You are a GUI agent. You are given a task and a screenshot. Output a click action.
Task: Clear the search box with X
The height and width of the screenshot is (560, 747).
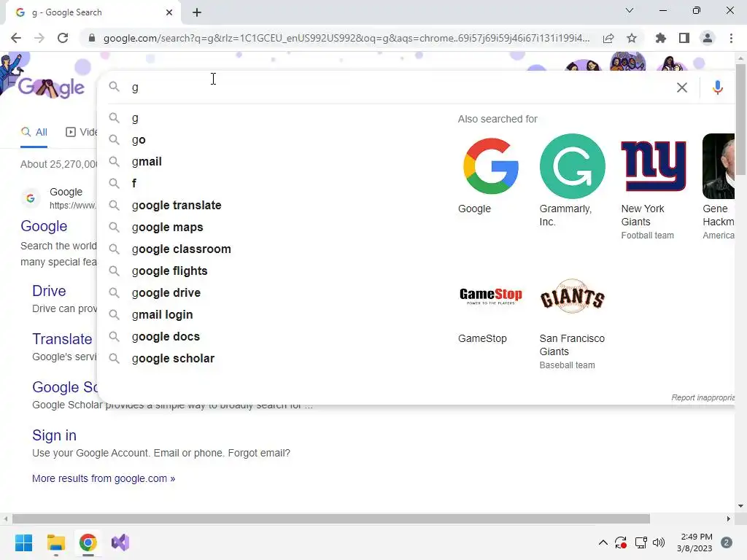[x=682, y=87]
